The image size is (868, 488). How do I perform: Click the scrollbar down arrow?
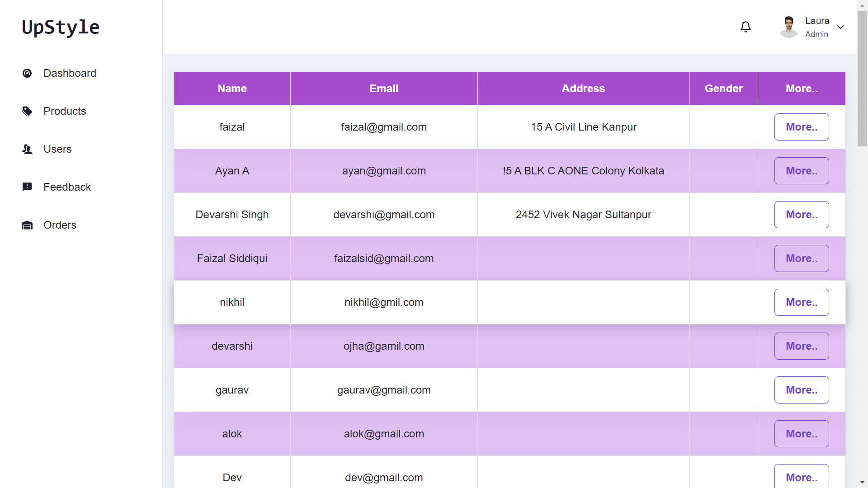(x=863, y=483)
